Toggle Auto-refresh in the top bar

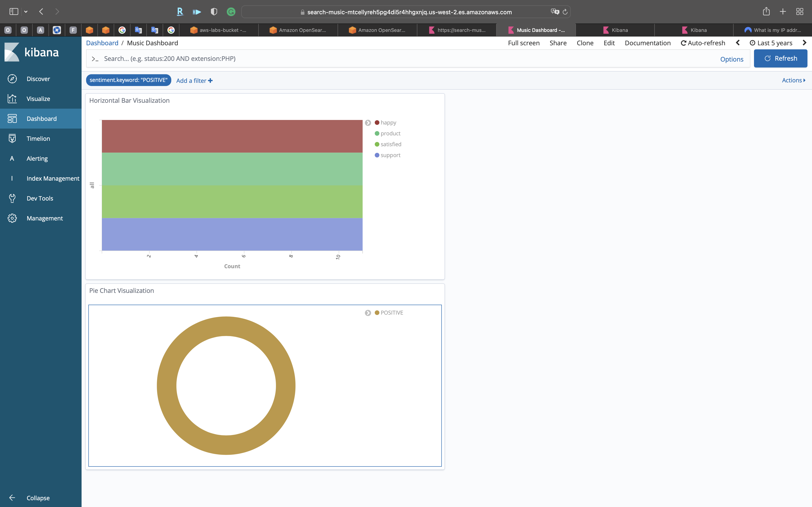coord(703,43)
